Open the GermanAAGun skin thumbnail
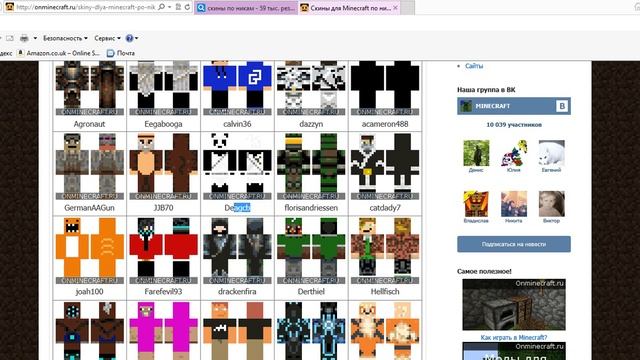This screenshot has height=360, width=640. tap(89, 166)
